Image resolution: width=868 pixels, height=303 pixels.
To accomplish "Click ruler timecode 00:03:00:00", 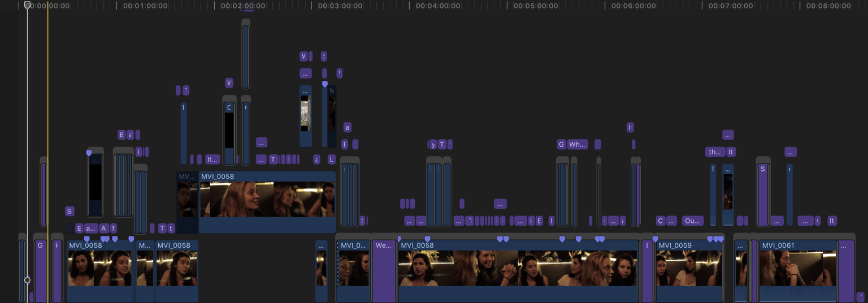I will tap(340, 6).
